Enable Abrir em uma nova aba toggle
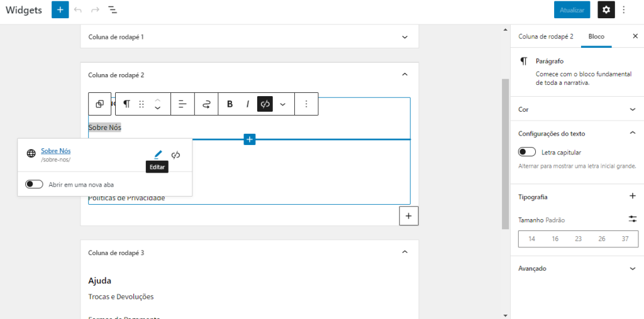 34,185
